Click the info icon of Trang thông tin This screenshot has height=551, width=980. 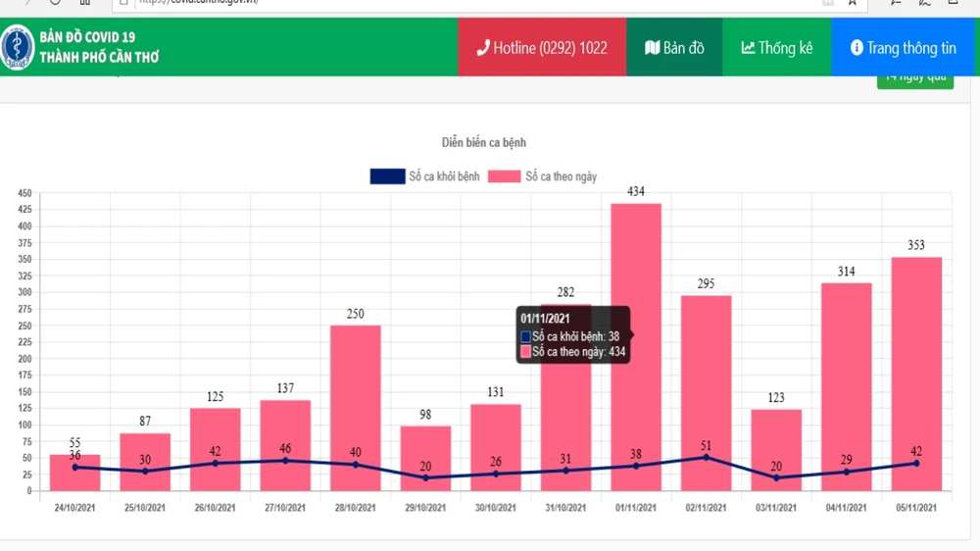(857, 47)
